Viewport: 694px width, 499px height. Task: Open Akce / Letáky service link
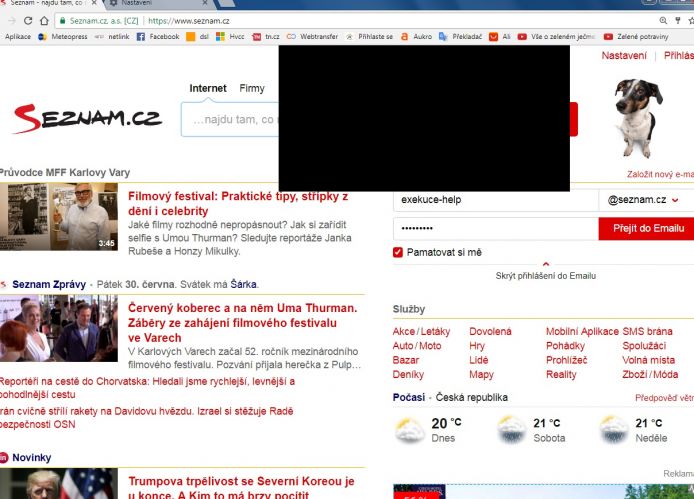421,332
